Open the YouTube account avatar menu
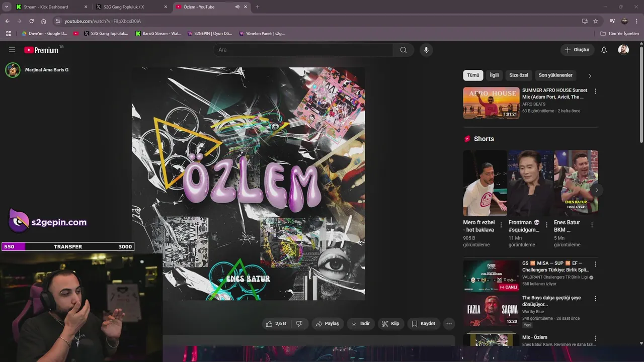Viewport: 644px width, 362px height. pos(623,50)
